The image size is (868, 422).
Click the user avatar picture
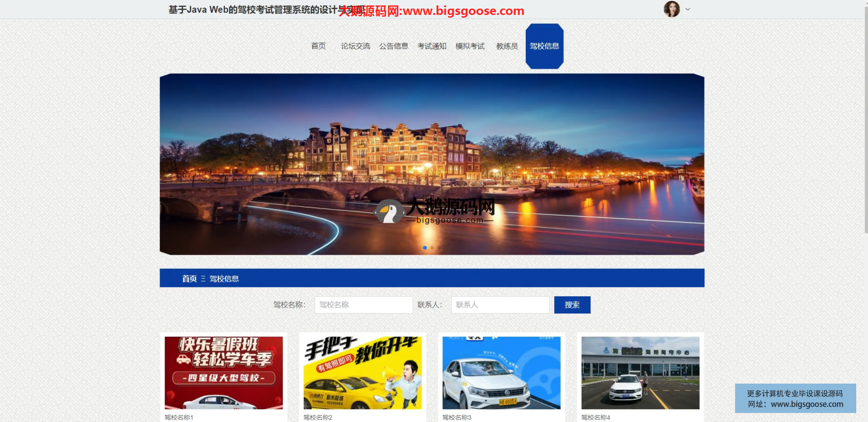click(x=671, y=9)
